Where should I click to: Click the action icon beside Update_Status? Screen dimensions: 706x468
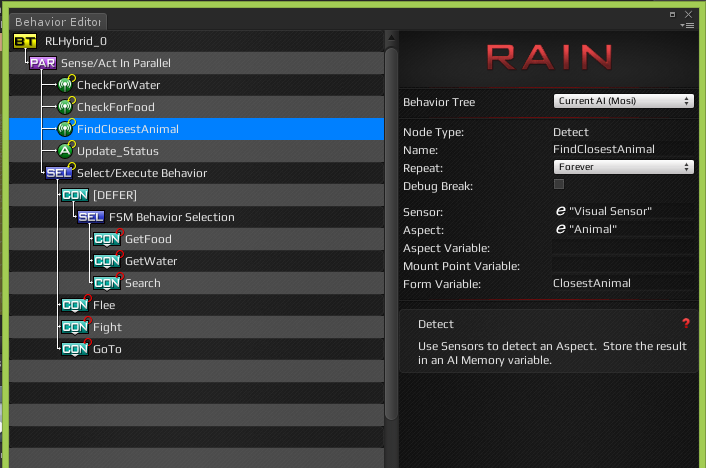[66, 150]
